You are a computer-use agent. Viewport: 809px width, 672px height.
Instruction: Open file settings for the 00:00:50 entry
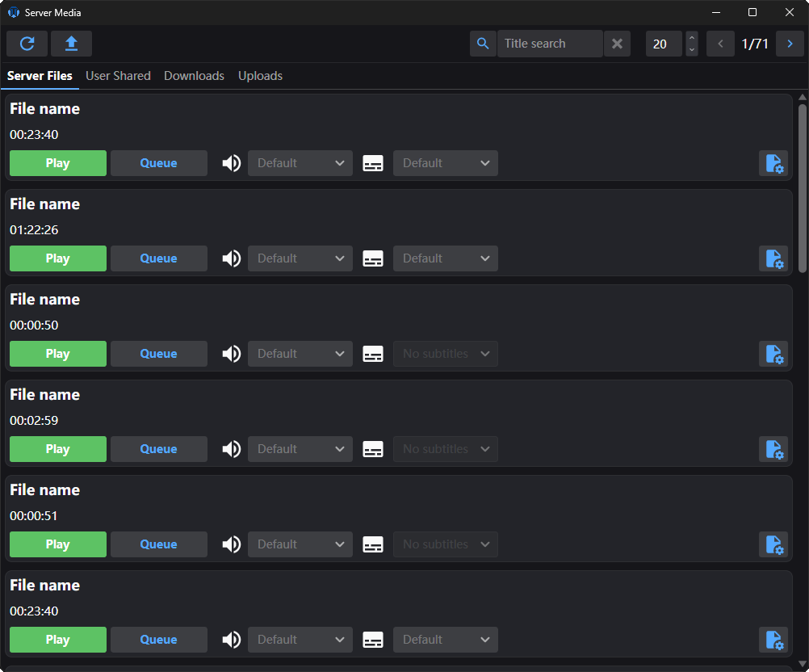pos(773,354)
